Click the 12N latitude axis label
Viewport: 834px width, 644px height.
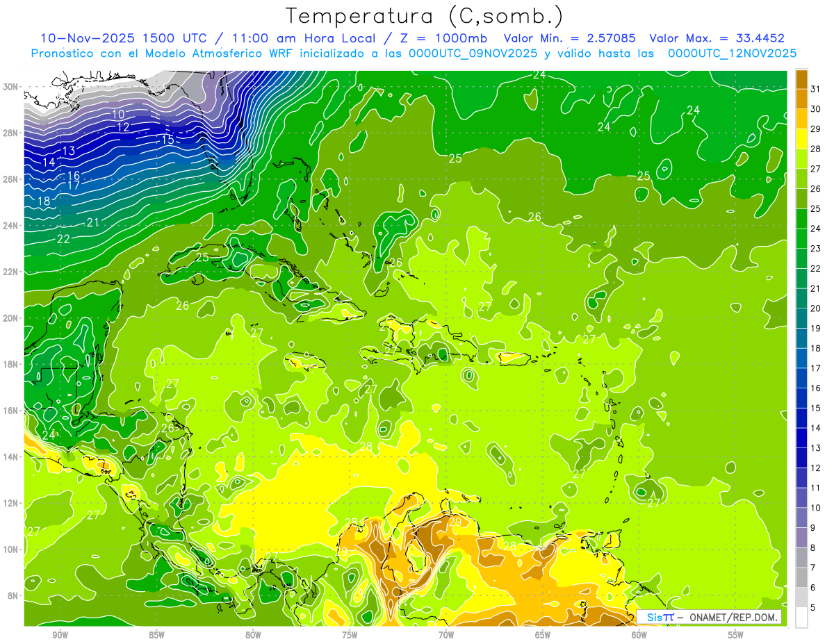pyautogui.click(x=10, y=503)
